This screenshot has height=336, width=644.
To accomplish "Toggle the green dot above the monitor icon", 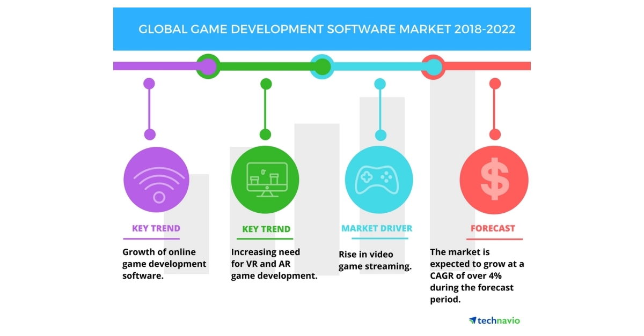I will (265, 83).
